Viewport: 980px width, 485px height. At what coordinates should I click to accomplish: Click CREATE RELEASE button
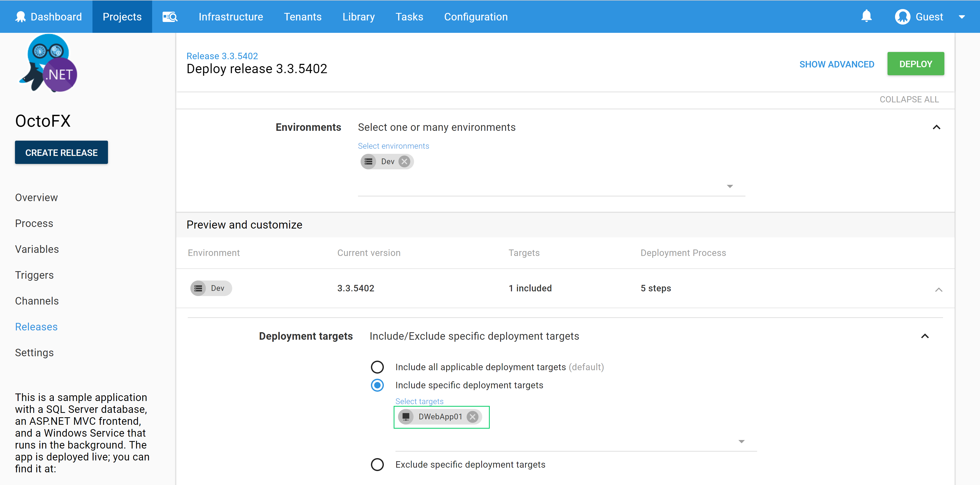[61, 152]
